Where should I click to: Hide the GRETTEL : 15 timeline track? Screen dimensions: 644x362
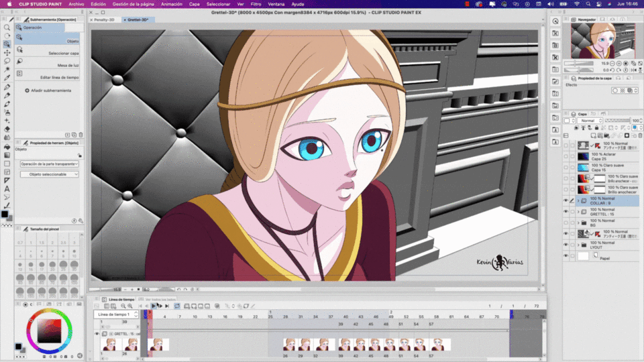pyautogui.click(x=97, y=333)
